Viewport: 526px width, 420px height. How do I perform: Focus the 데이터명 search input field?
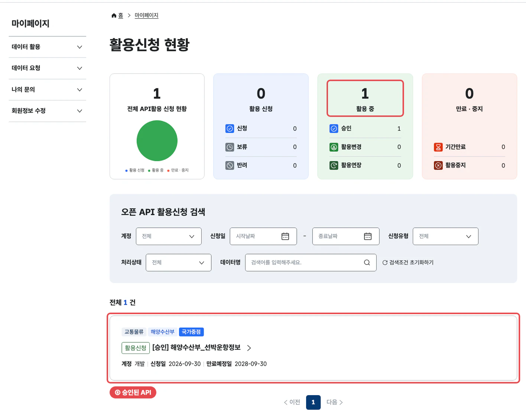(311, 263)
